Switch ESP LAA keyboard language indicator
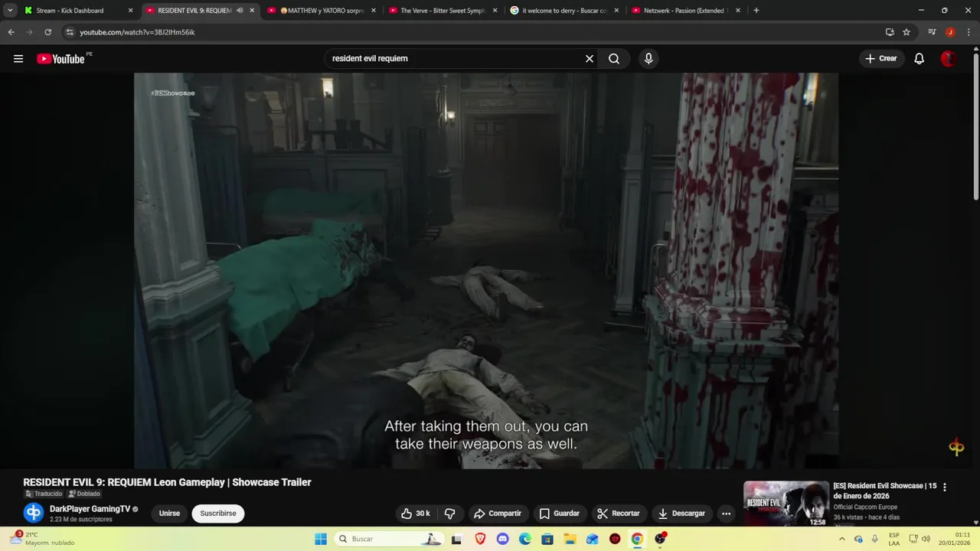This screenshot has height=551, width=980. pyautogui.click(x=894, y=539)
